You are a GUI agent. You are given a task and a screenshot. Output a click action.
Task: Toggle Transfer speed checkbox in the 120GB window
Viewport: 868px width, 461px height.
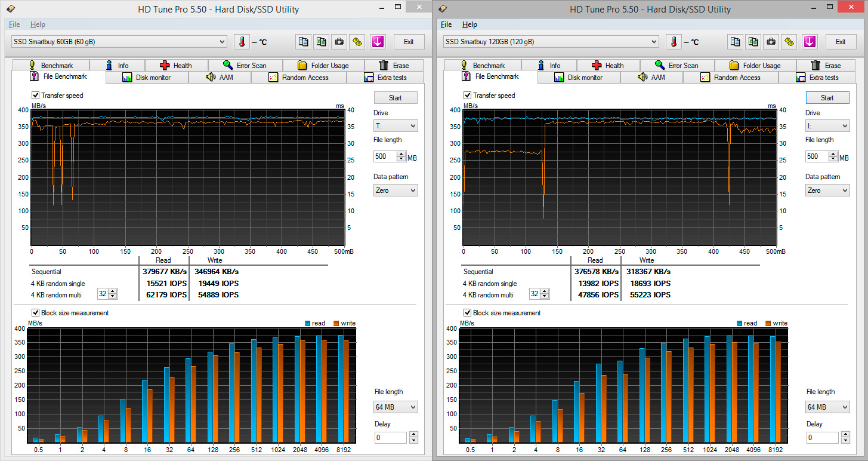point(468,96)
